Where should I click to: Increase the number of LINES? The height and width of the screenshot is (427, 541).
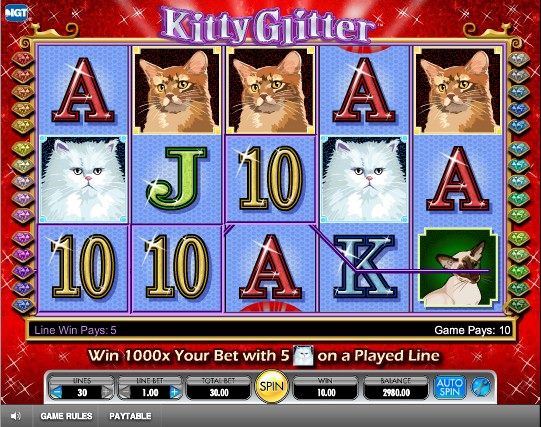click(107, 392)
